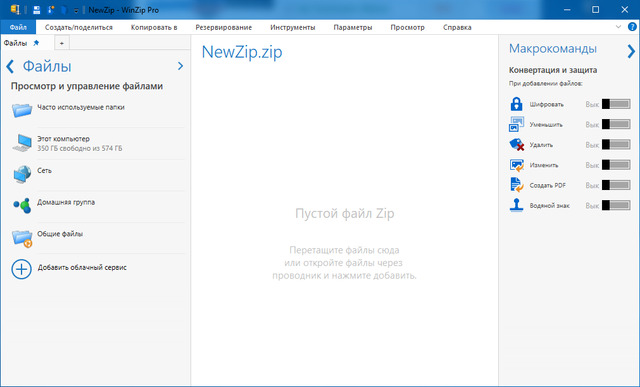
Task: Click the Уменьшить photo resize icon
Action: 516,124
